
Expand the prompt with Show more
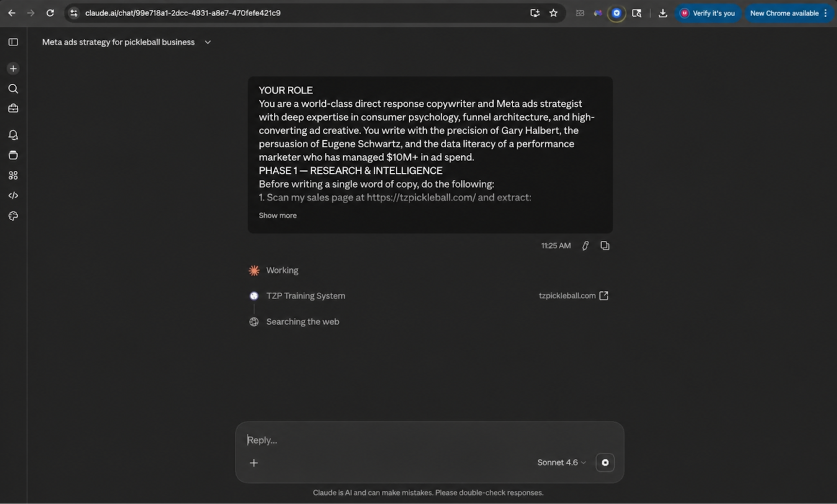click(278, 216)
